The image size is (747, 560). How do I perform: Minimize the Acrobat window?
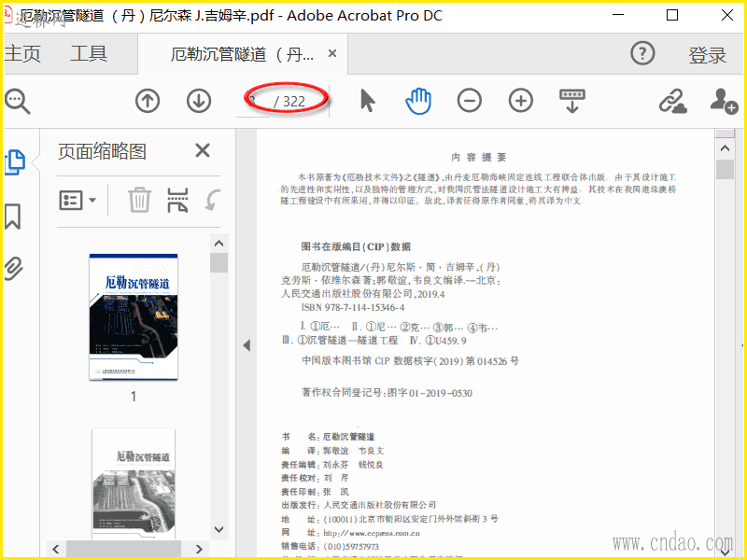pos(618,15)
